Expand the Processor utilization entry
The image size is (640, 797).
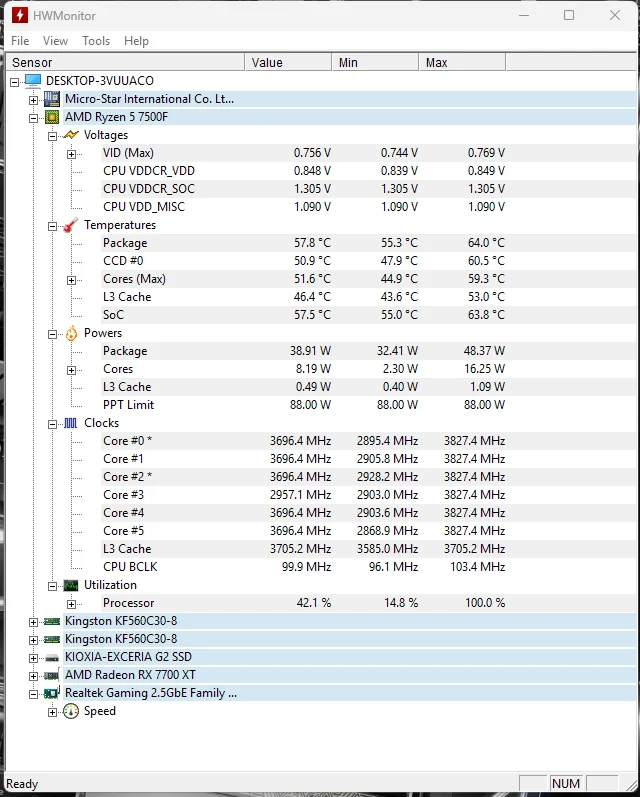tap(72, 604)
